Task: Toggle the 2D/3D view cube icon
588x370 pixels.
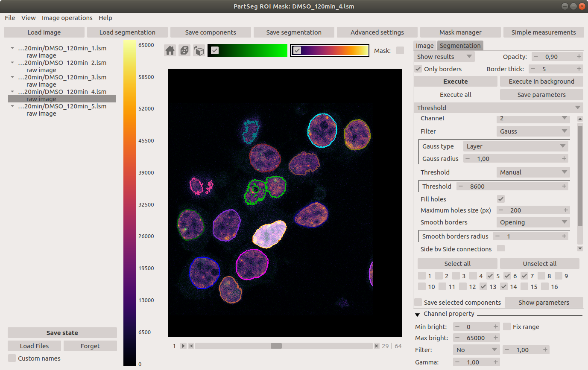Action: point(184,50)
